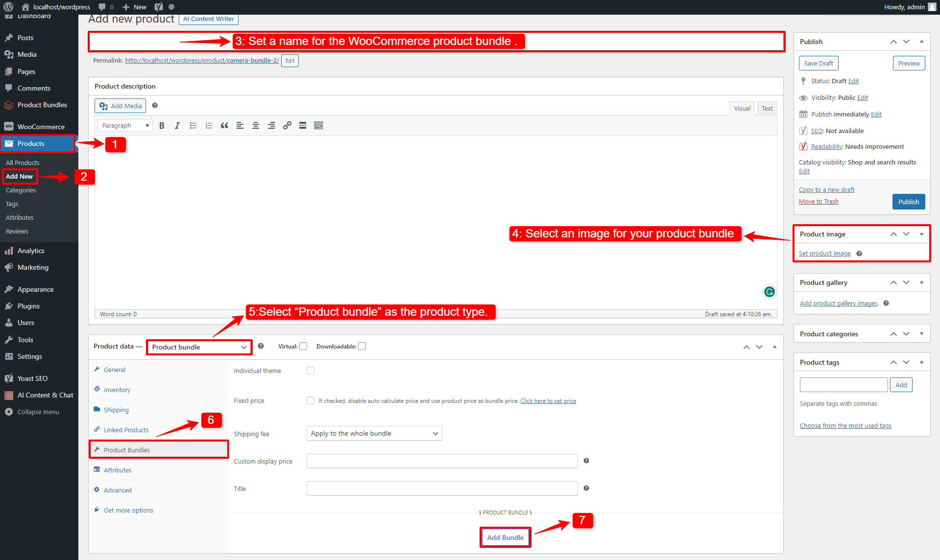Image resolution: width=940 pixels, height=560 pixels.
Task: Expand the Product categories panel
Action: coord(921,334)
